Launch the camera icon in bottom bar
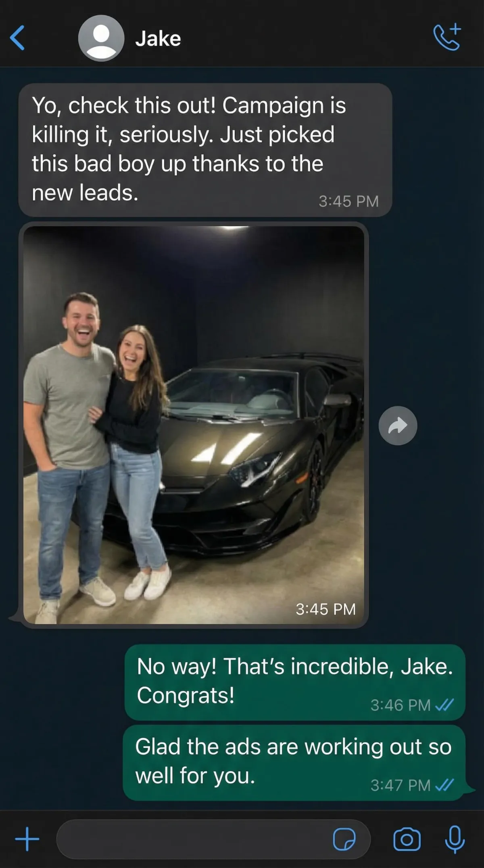 click(407, 839)
